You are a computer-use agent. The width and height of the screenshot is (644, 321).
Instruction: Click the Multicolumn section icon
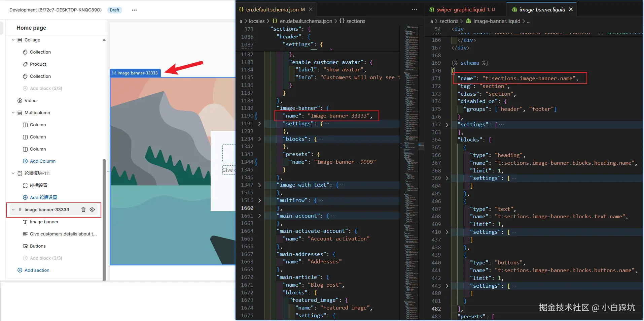[x=20, y=113]
